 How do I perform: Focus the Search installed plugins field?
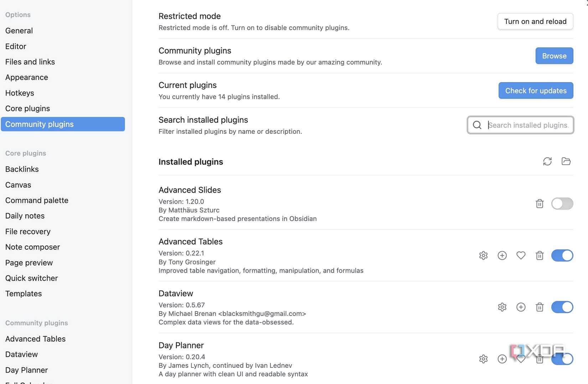point(527,125)
